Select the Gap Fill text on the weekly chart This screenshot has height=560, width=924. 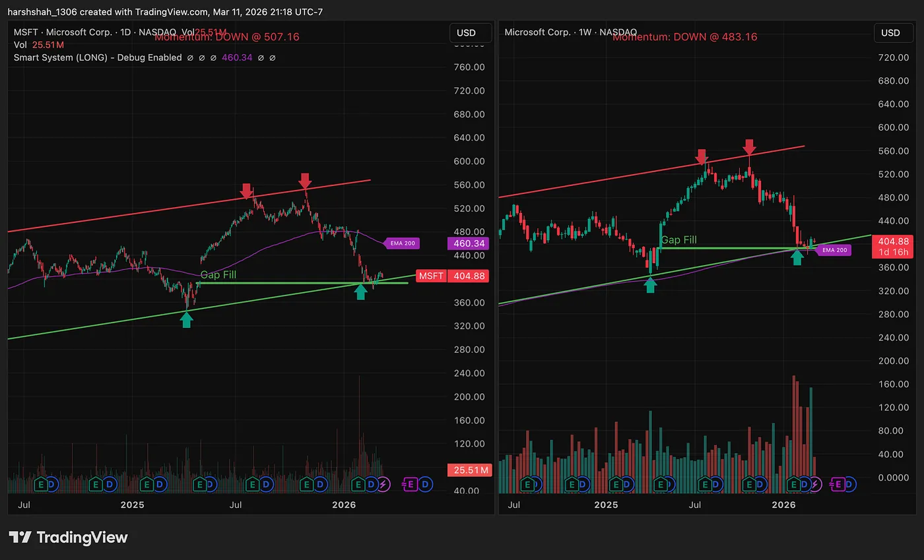(678, 240)
